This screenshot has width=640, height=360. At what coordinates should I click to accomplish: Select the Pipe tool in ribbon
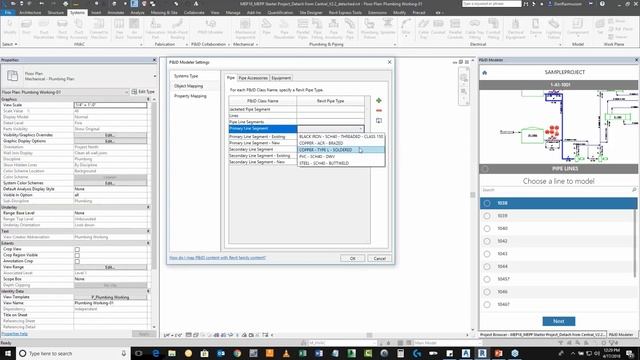click(x=267, y=27)
